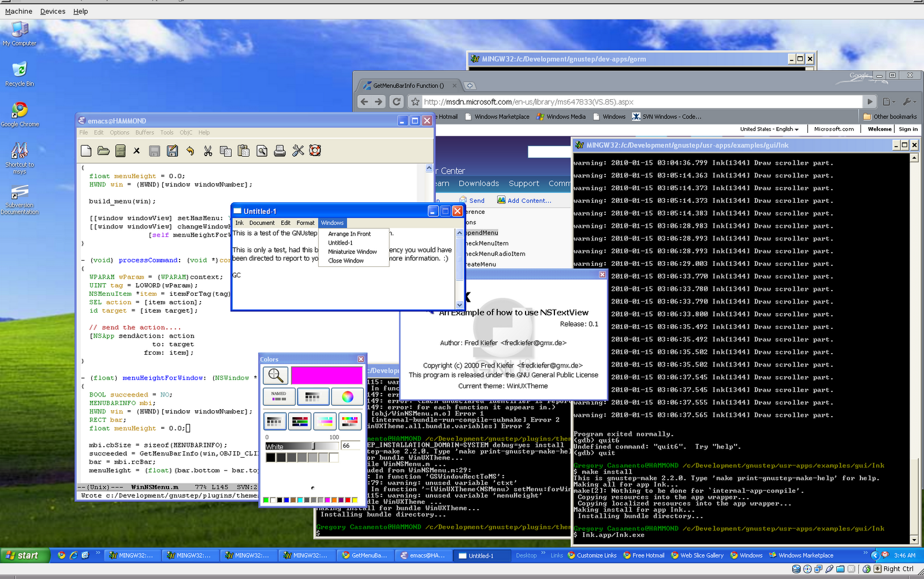Screen dimensions: 924x579
Task: Open the Other bookmarks folder in Chrome
Action: point(890,117)
